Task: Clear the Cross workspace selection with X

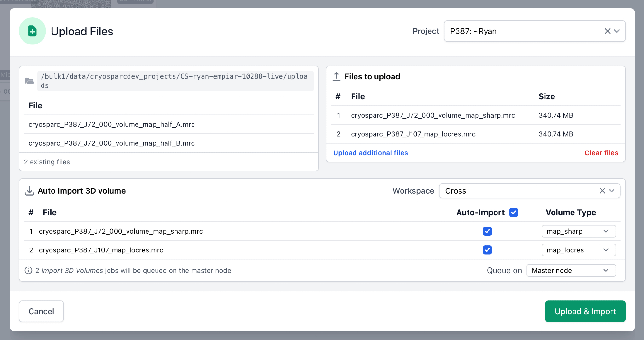Action: 602,191
